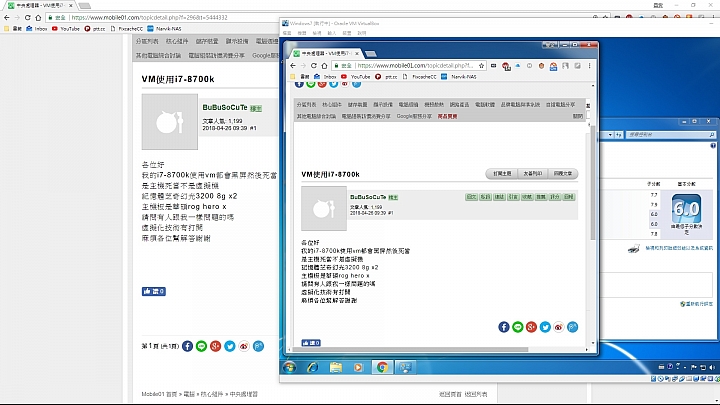Open Mobile01 首頁 breadcrumb link
Screen dimensions: 720x405
pos(159,394)
